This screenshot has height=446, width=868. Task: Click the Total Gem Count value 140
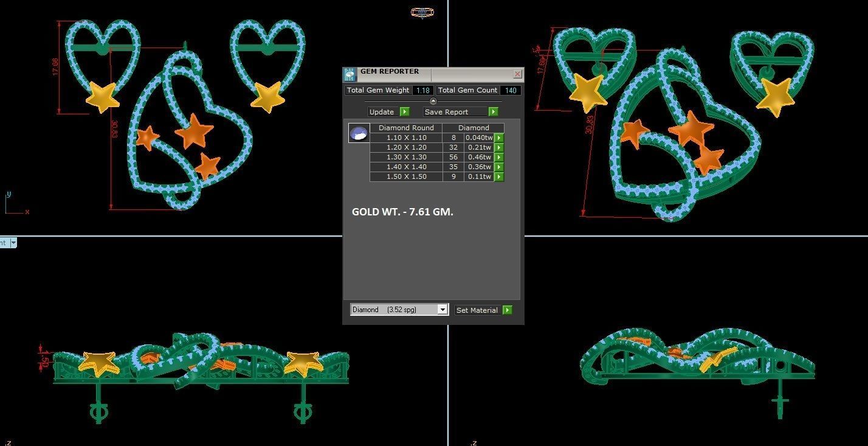(511, 90)
